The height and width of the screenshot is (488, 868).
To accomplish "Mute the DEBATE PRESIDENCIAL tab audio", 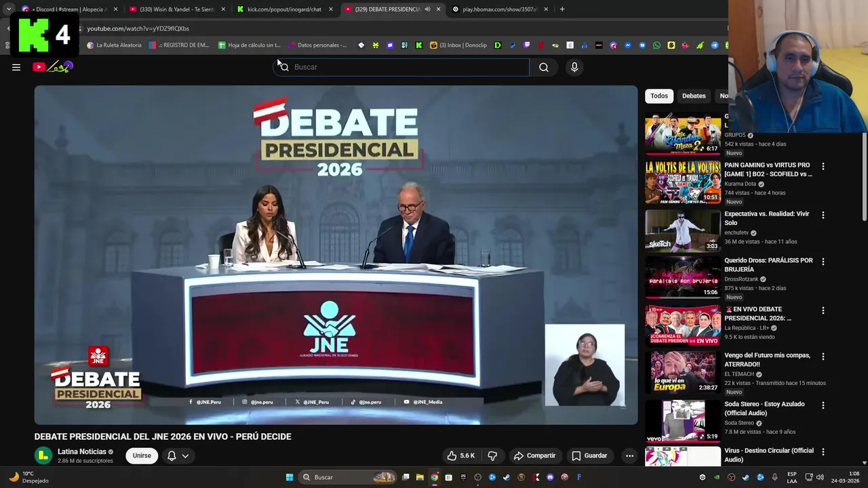I will pyautogui.click(x=427, y=9).
